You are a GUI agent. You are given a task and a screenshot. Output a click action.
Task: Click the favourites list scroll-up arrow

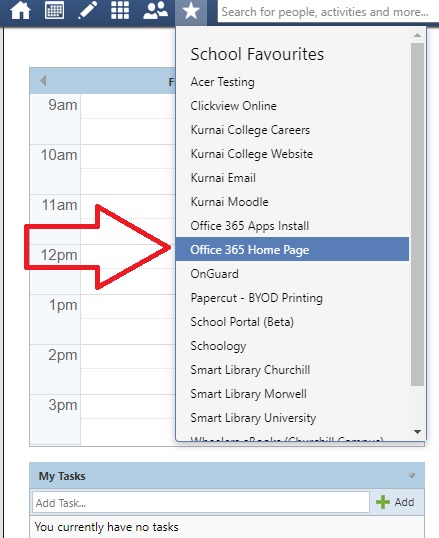tap(417, 35)
